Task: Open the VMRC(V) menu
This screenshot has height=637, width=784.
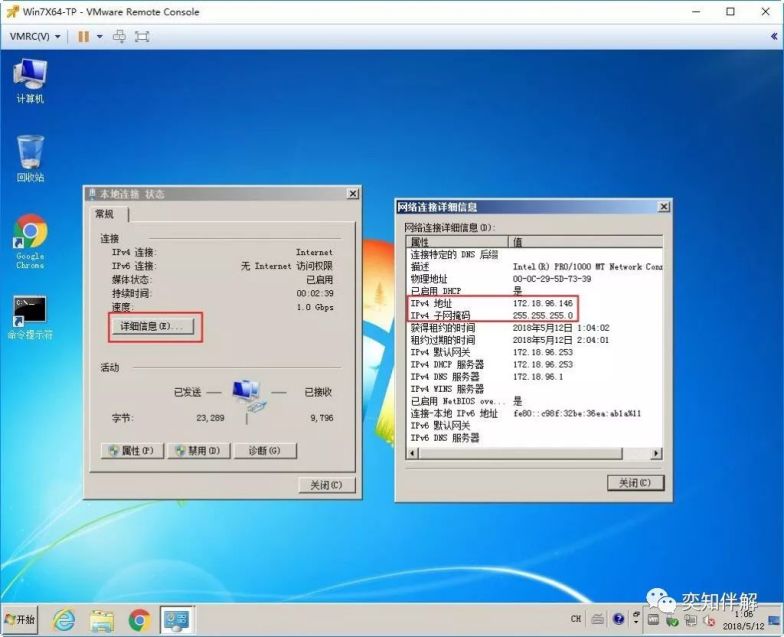Action: (34, 36)
